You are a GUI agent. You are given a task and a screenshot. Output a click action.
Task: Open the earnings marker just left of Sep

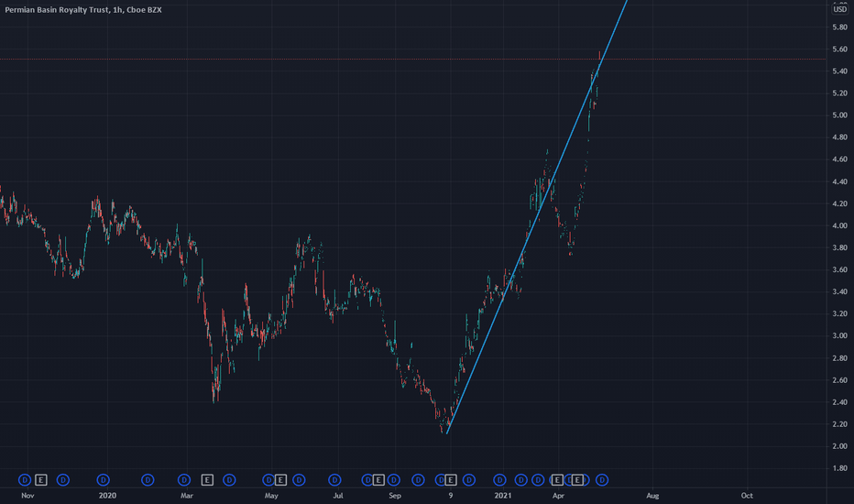pos(378,480)
